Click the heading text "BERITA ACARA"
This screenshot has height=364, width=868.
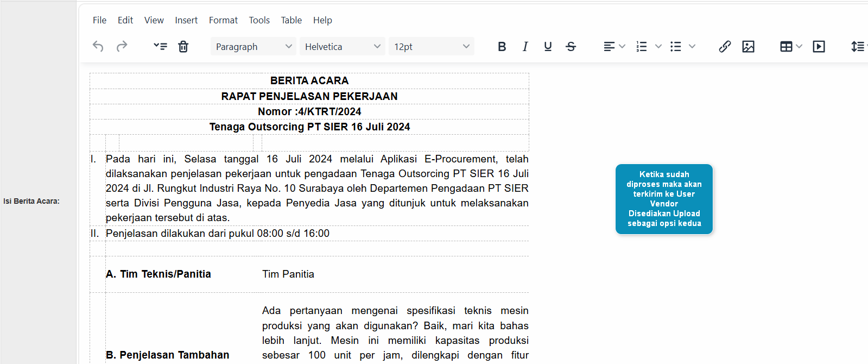(309, 80)
